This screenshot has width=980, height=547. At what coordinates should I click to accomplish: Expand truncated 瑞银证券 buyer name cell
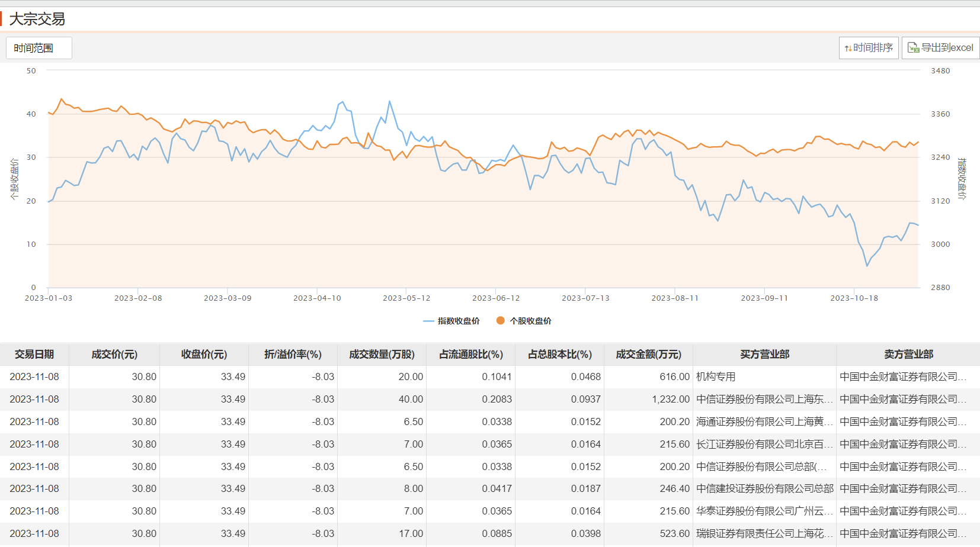[x=764, y=533]
